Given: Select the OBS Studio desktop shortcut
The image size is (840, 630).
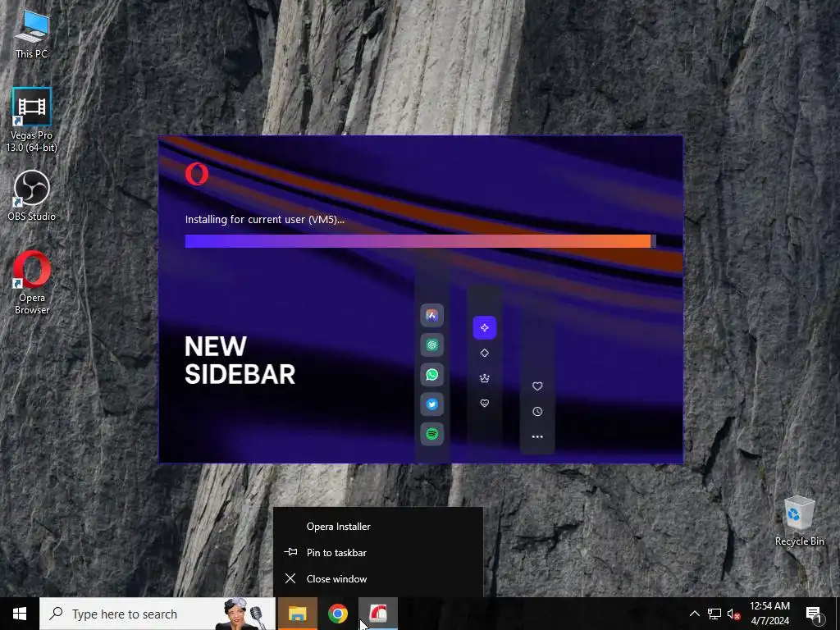Looking at the screenshot, I should (32, 195).
